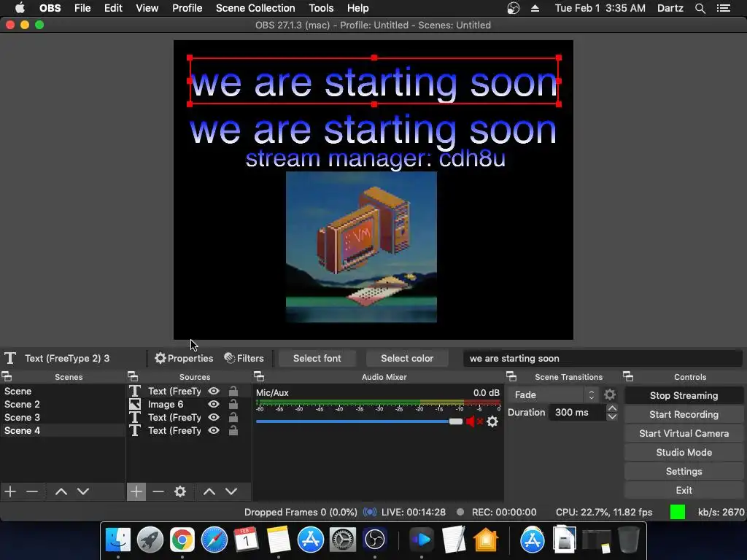Toggle visibility eye of Image 6 source
The height and width of the screenshot is (560, 747).
[214, 404]
